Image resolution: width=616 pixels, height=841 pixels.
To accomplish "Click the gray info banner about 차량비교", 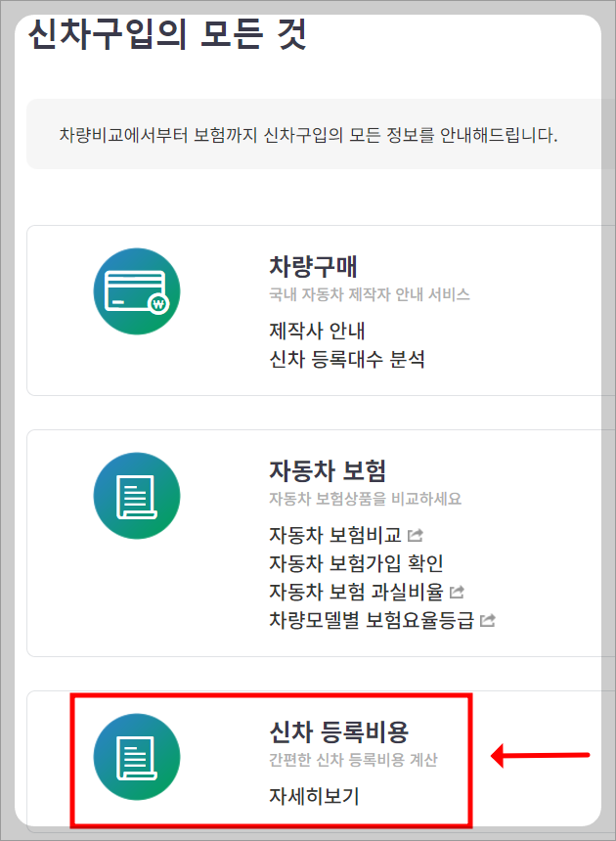I will (307, 132).
